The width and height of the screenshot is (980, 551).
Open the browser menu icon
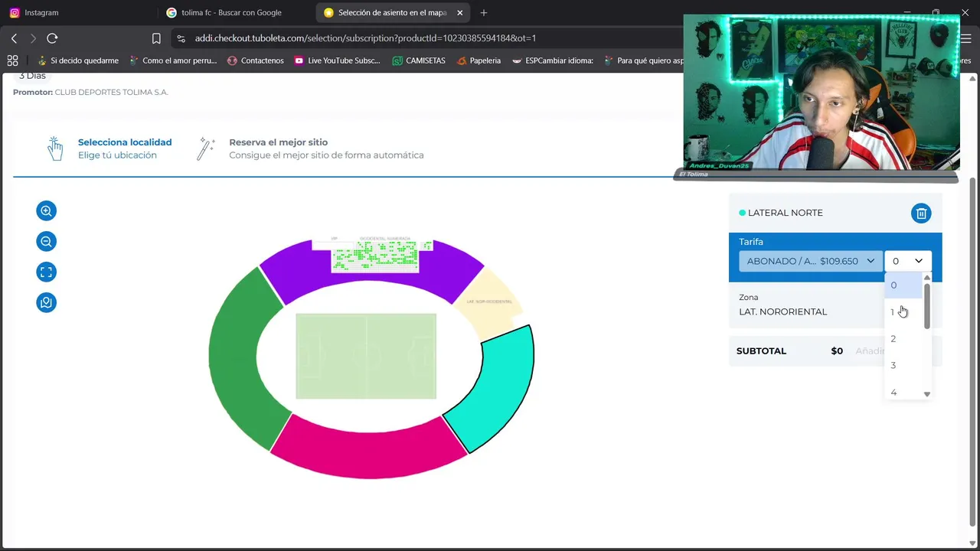966,38
